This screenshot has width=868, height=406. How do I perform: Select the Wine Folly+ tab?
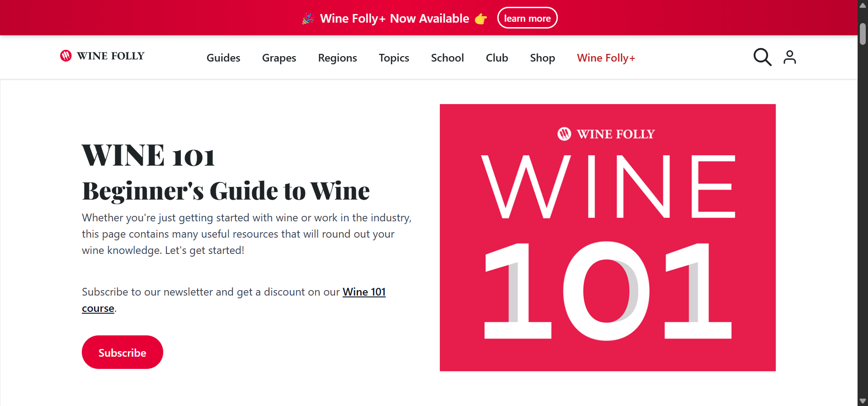(x=606, y=57)
